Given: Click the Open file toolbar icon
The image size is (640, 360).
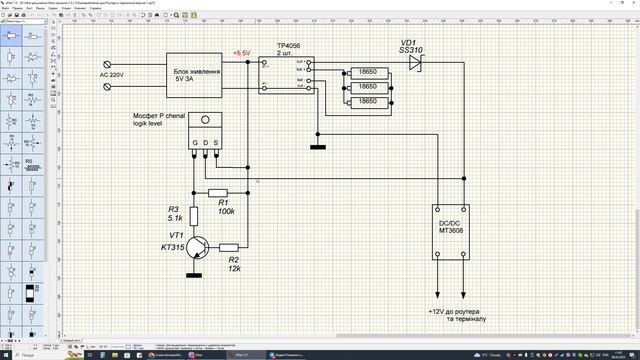Looking at the screenshot, I should pos(9,15).
